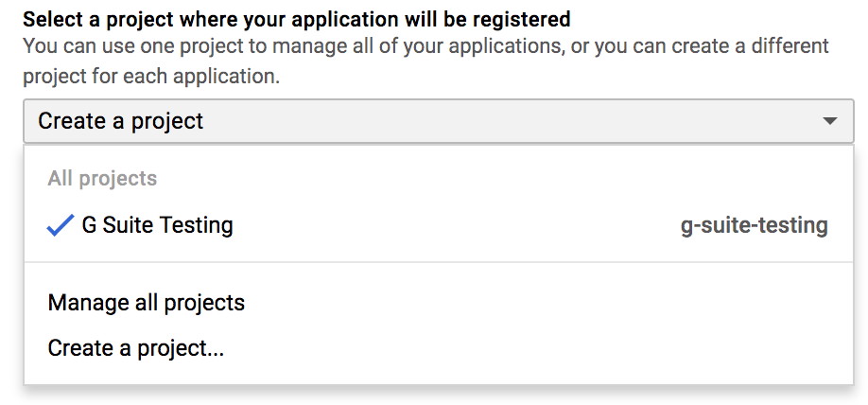Image resolution: width=868 pixels, height=405 pixels.
Task: Click the Select a project heading text
Action: [296, 18]
